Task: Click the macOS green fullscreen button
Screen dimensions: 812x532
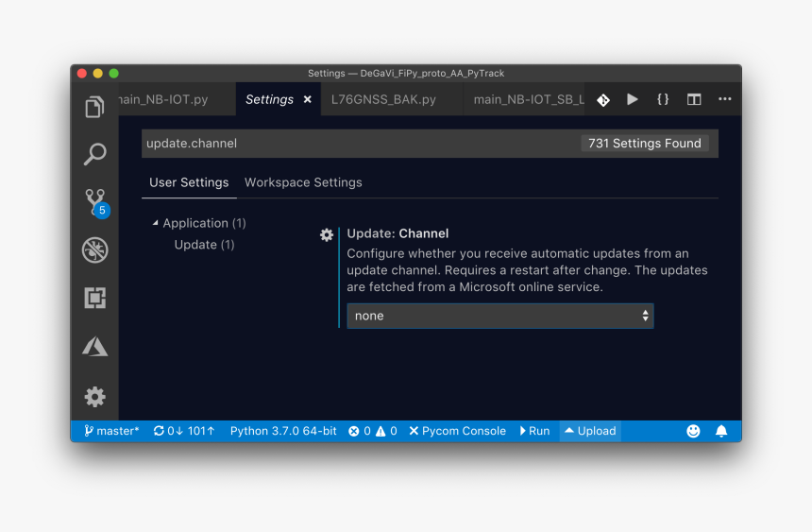Action: point(114,73)
